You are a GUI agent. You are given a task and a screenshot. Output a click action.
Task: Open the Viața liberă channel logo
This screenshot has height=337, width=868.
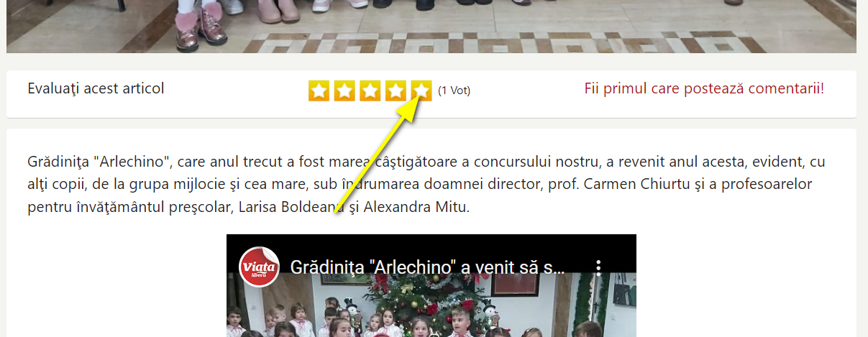[257, 267]
